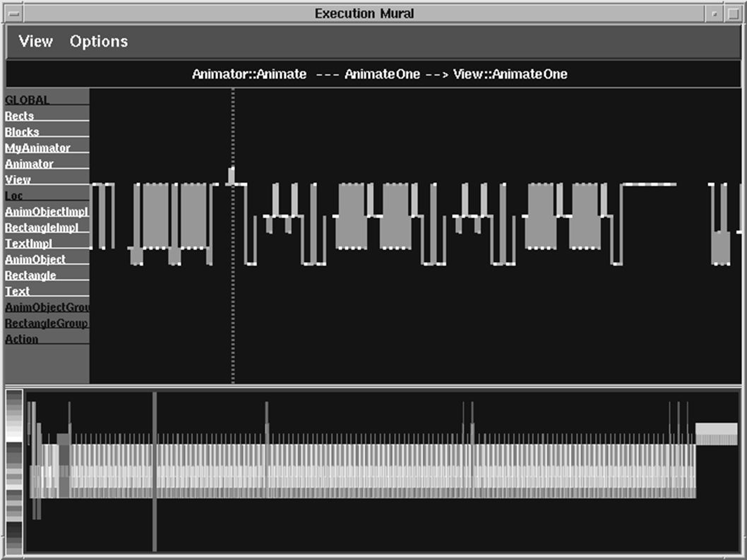Select the AnimObject class label
This screenshot has height=560, width=747.
click(35, 260)
